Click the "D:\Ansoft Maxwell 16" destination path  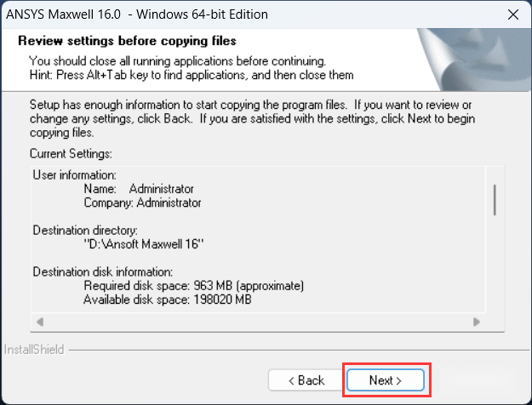pyautogui.click(x=144, y=244)
